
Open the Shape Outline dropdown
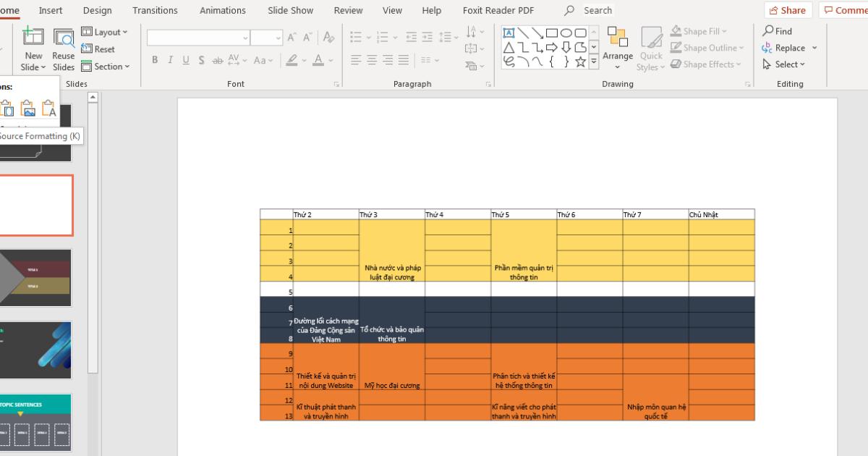click(x=707, y=47)
